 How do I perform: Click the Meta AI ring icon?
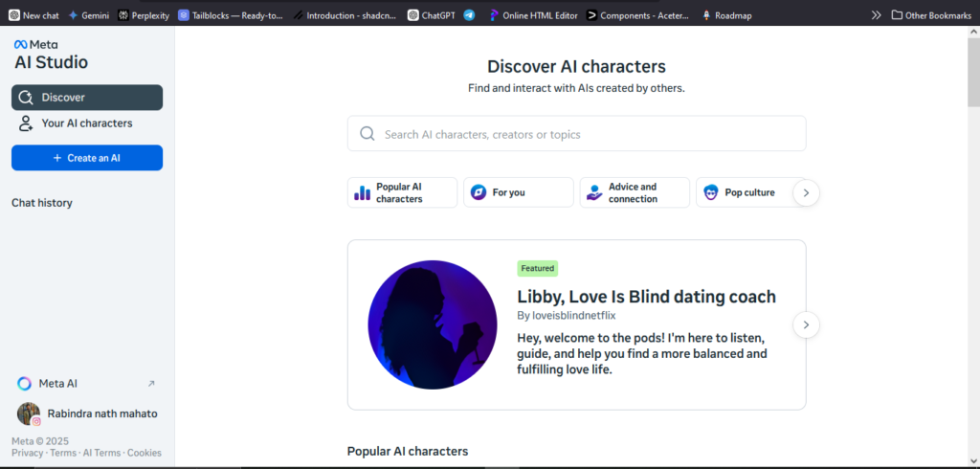tap(24, 383)
